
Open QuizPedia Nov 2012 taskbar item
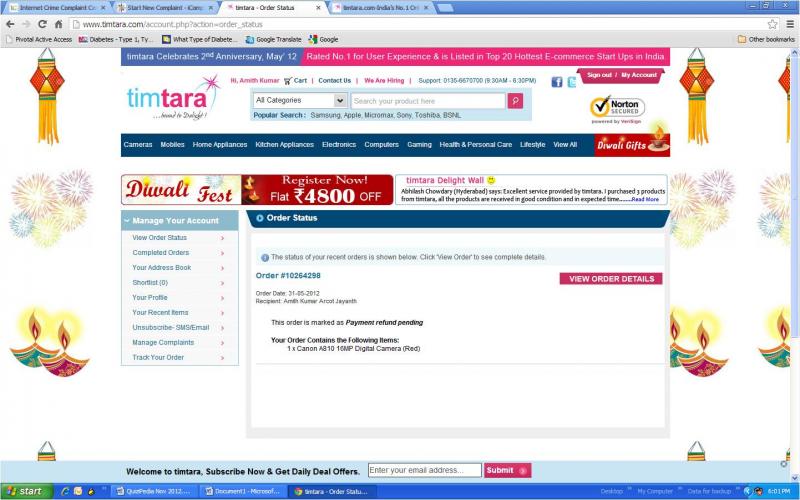coord(153,491)
